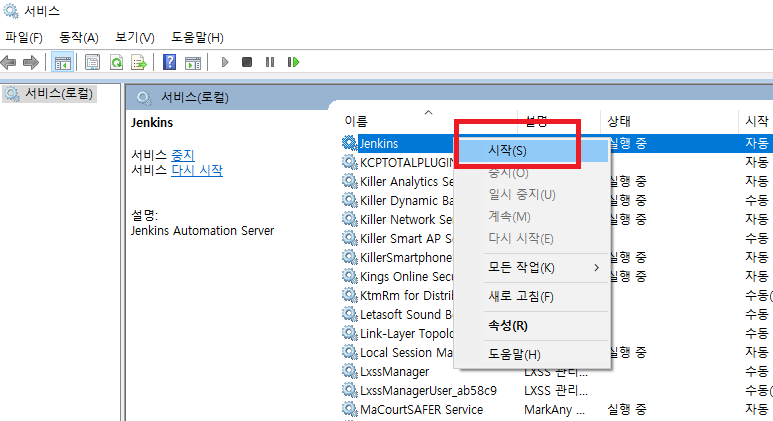Choose 도움말(H) in the context menu
The image size is (773, 421).
(x=532, y=354)
